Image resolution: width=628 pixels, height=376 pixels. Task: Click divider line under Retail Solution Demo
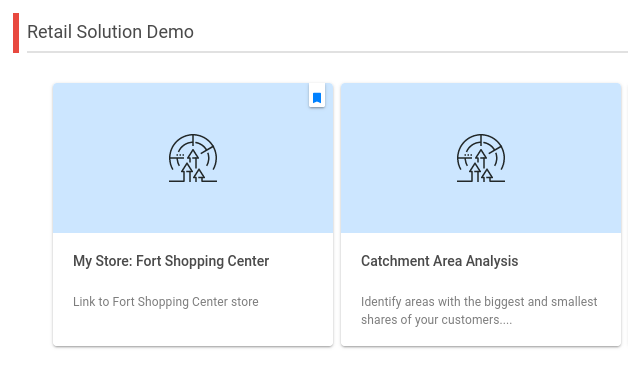tap(327, 52)
